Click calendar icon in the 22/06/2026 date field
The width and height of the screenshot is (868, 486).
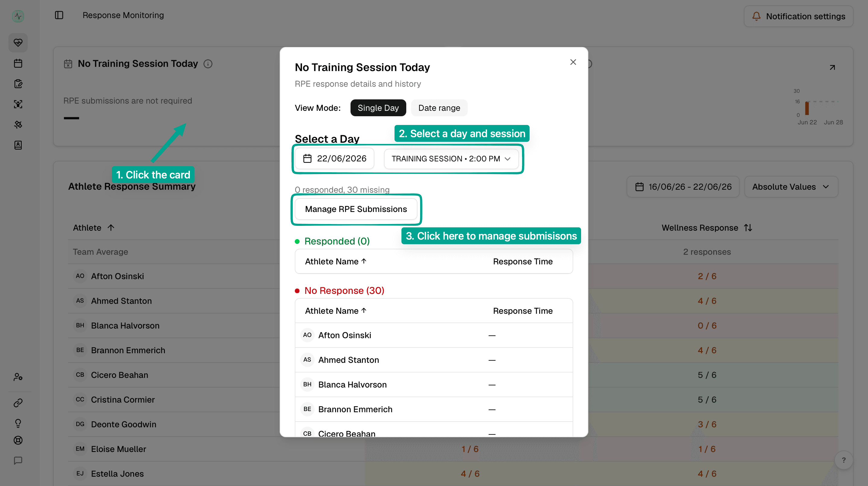[307, 158]
